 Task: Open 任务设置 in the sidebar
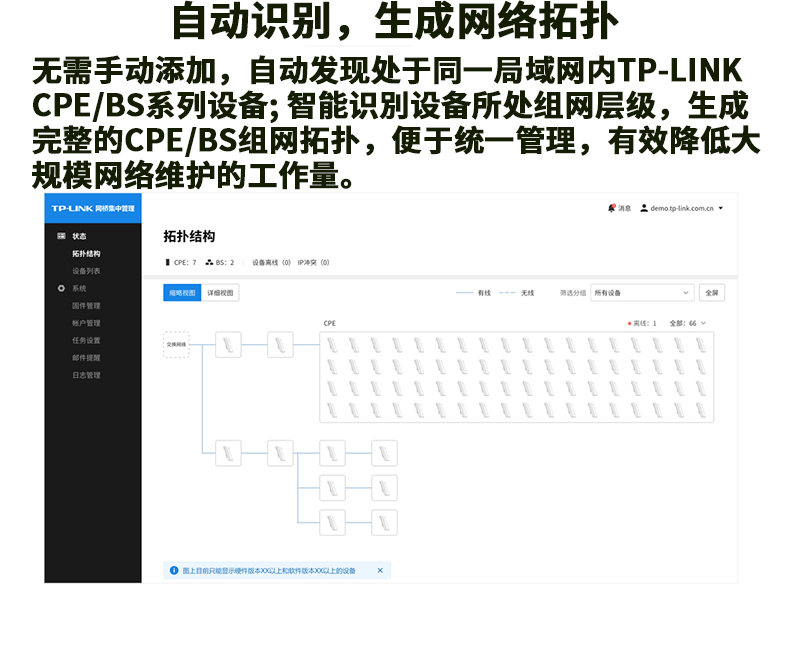click(x=86, y=340)
